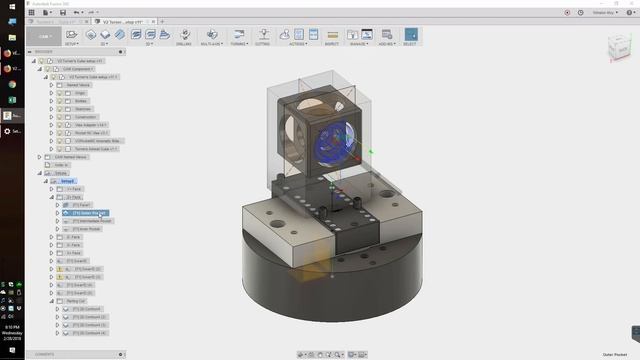Click the Turning tool icon

tap(239, 34)
